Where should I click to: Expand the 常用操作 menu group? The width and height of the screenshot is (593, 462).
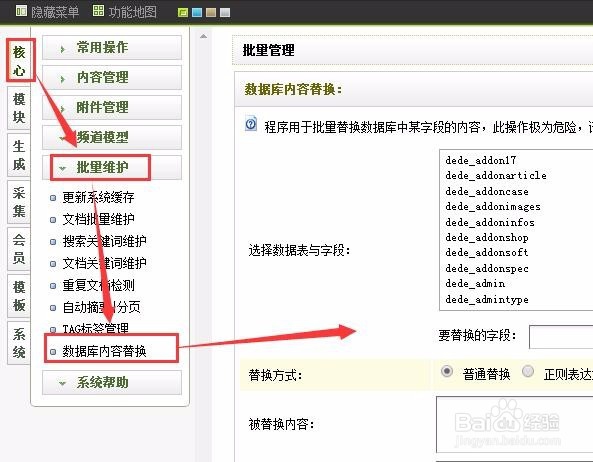tap(112, 47)
